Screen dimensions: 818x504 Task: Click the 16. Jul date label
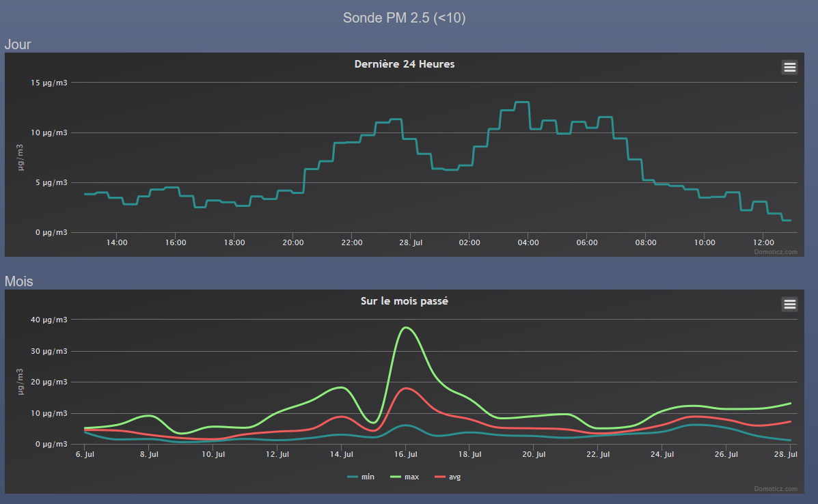point(406,454)
